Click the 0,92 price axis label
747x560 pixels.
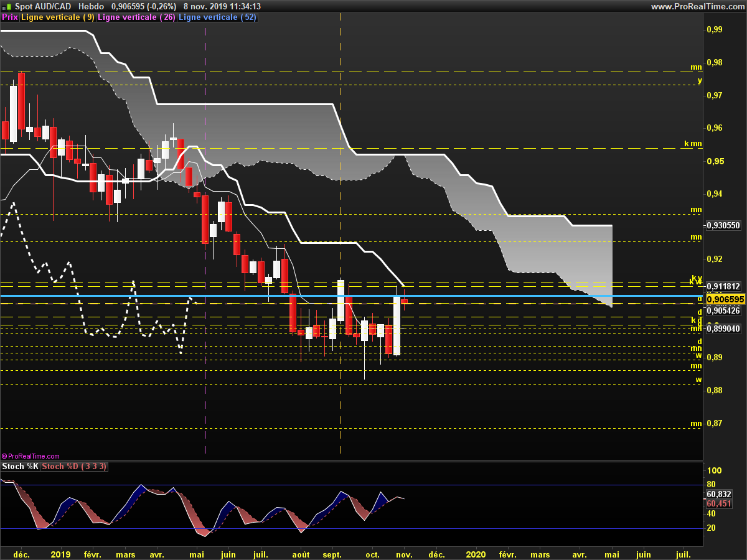[x=715, y=259]
